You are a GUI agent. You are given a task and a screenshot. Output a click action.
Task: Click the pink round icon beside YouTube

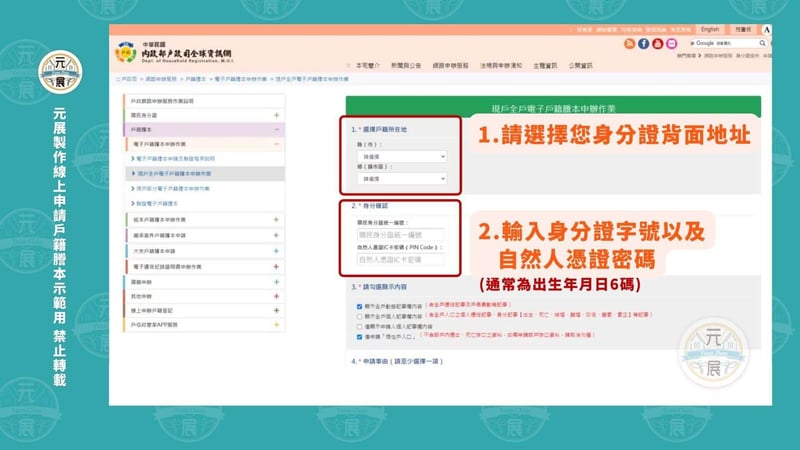[x=672, y=44]
